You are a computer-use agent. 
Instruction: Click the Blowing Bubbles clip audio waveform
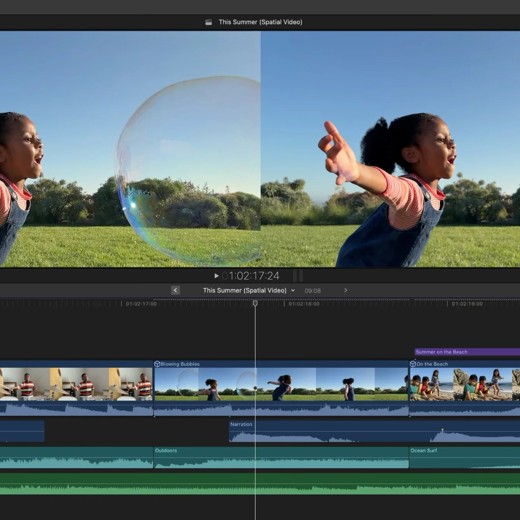click(x=281, y=409)
